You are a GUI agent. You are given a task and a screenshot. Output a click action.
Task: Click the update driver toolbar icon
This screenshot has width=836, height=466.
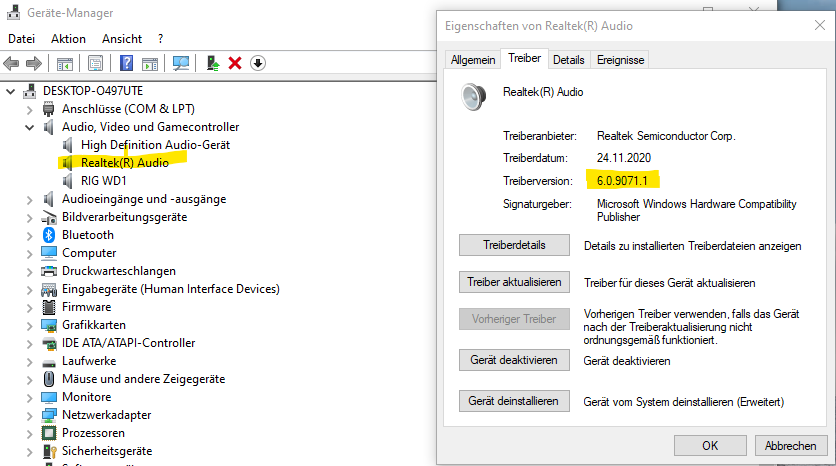pyautogui.click(x=213, y=63)
